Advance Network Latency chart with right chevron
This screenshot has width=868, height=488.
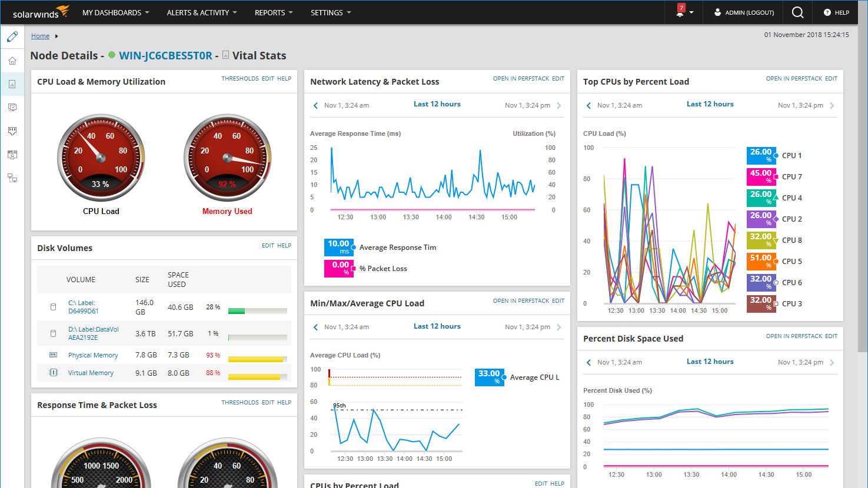559,105
